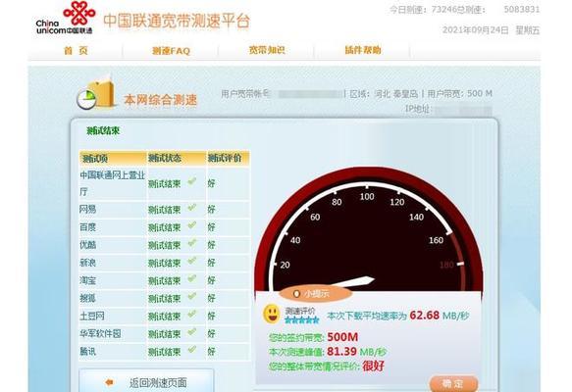Open the 测速FAQ tab
Screen dimensions: 572x392
[x=171, y=51]
